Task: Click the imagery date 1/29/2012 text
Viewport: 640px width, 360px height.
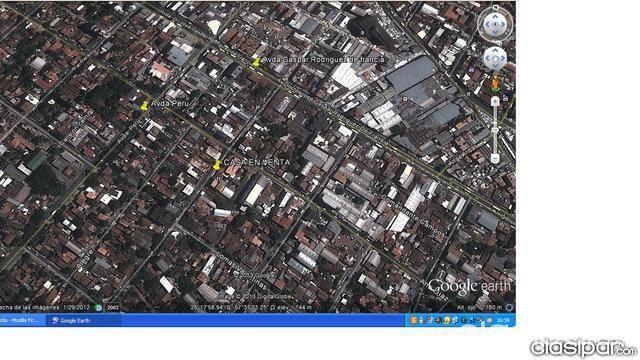Action: click(77, 307)
